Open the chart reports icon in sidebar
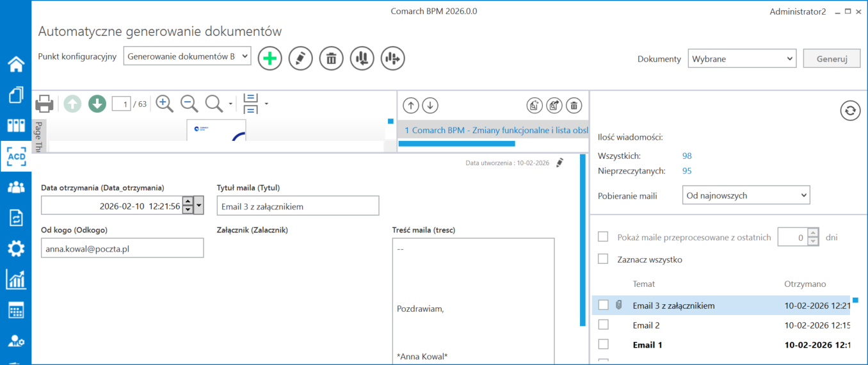Image resolution: width=868 pixels, height=365 pixels. coord(15,279)
